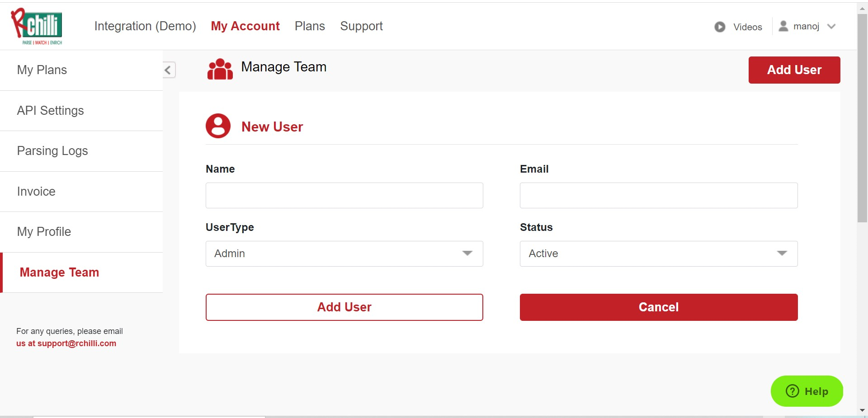Click the Manage Team group icon
The width and height of the screenshot is (868, 418).
[220, 69]
